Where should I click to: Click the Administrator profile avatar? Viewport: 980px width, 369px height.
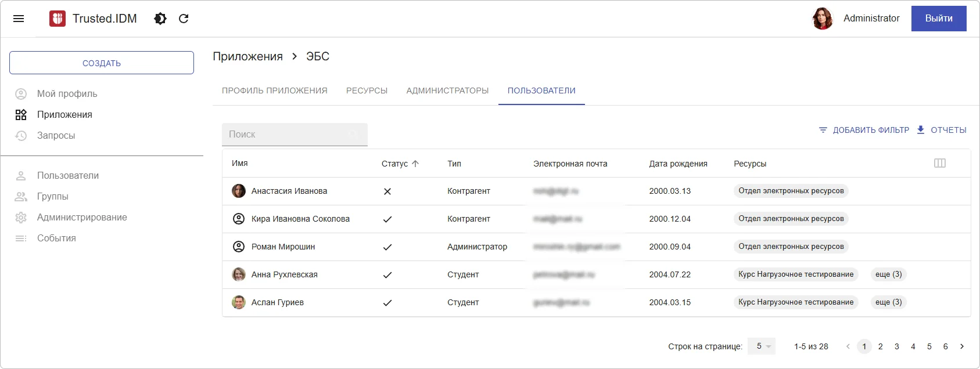(822, 19)
